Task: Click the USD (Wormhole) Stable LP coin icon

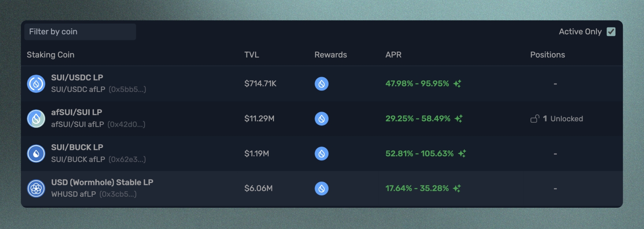Action: click(x=36, y=188)
